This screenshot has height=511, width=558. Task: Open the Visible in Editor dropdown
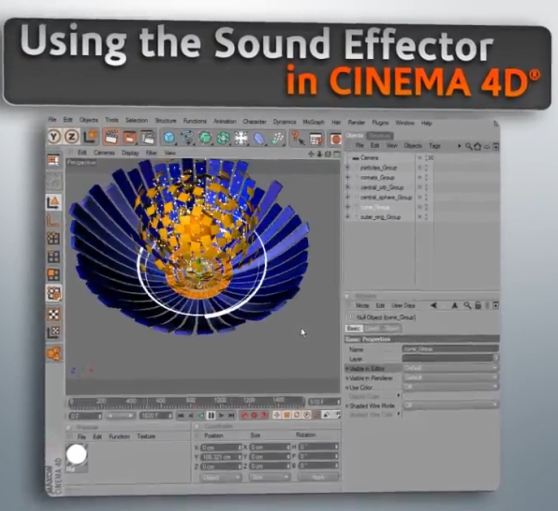point(450,368)
